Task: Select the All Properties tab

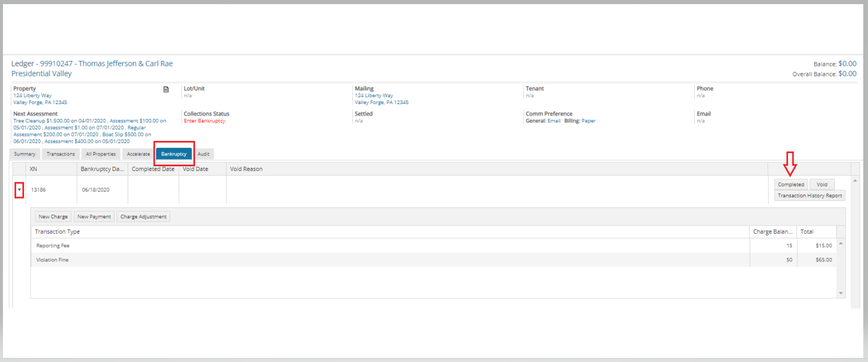Action: [x=100, y=154]
